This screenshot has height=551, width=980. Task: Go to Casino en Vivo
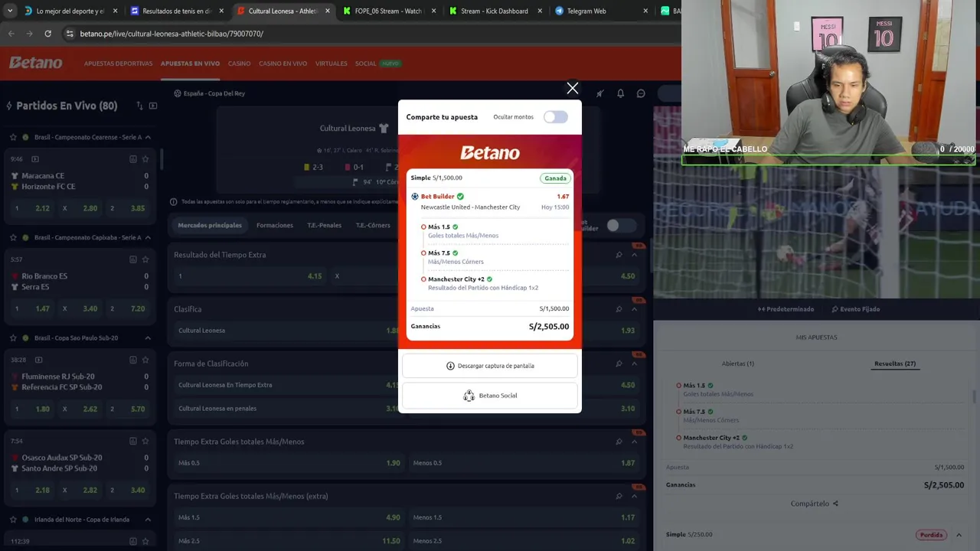[x=283, y=64]
